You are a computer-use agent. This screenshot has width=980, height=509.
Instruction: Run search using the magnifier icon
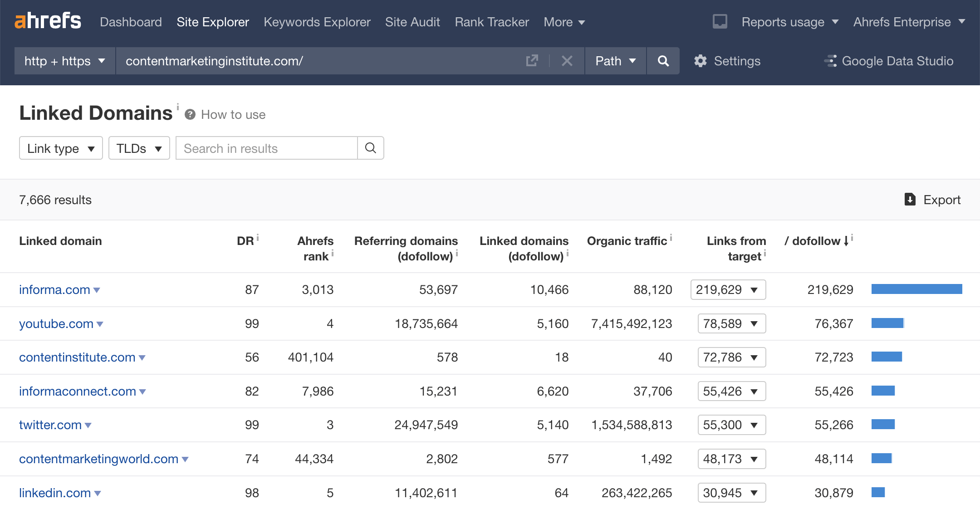click(663, 60)
